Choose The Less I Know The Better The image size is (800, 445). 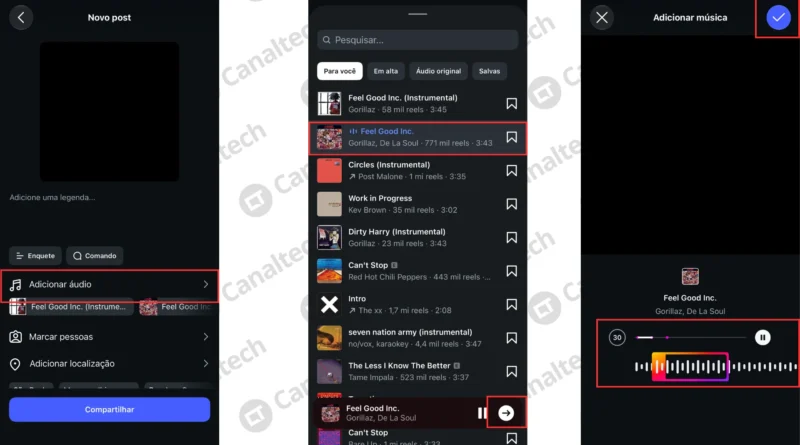pyautogui.click(x=417, y=372)
